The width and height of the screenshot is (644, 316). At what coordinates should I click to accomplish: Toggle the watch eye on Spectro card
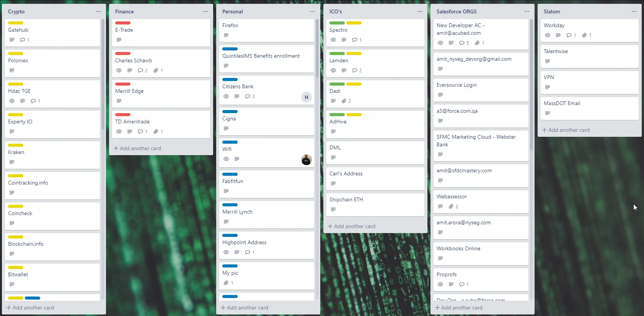pyautogui.click(x=333, y=40)
